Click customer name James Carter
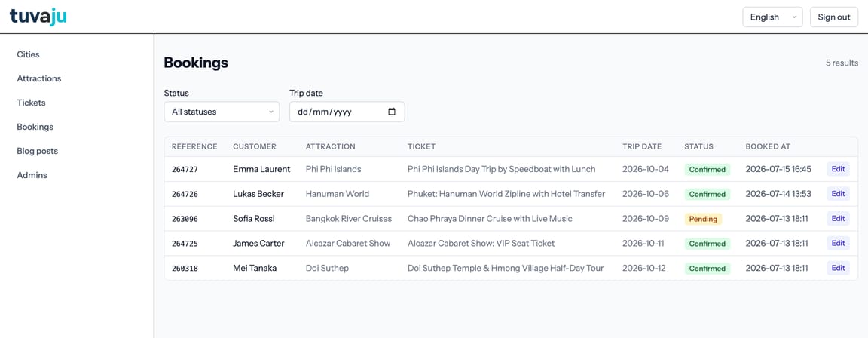The height and width of the screenshot is (338, 868). [258, 243]
